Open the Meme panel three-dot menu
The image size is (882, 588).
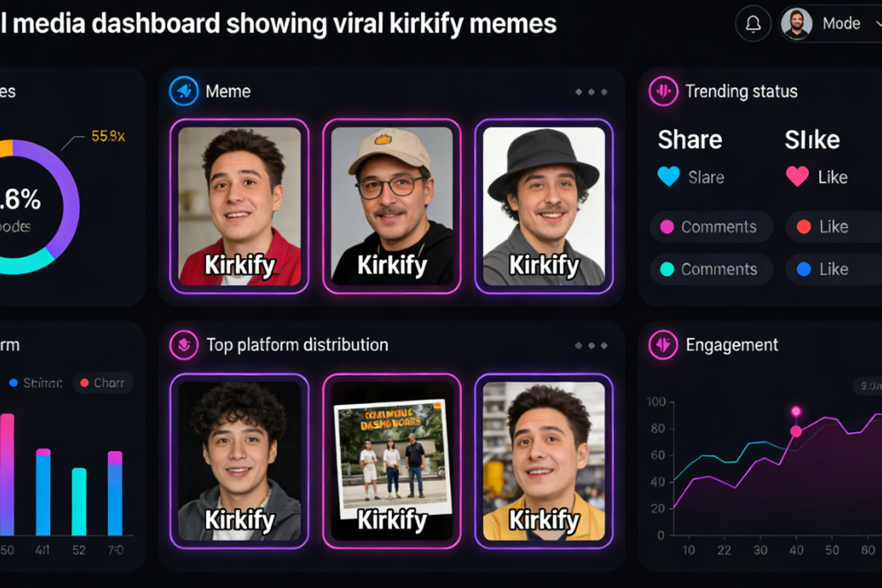pos(591,92)
